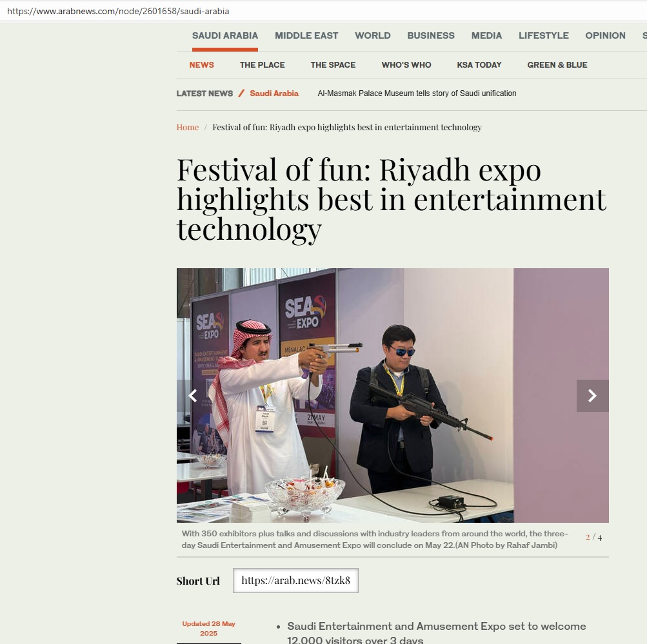Go to previous slideshow photo arrow
Screen dimensions: 647x644
[192, 396]
